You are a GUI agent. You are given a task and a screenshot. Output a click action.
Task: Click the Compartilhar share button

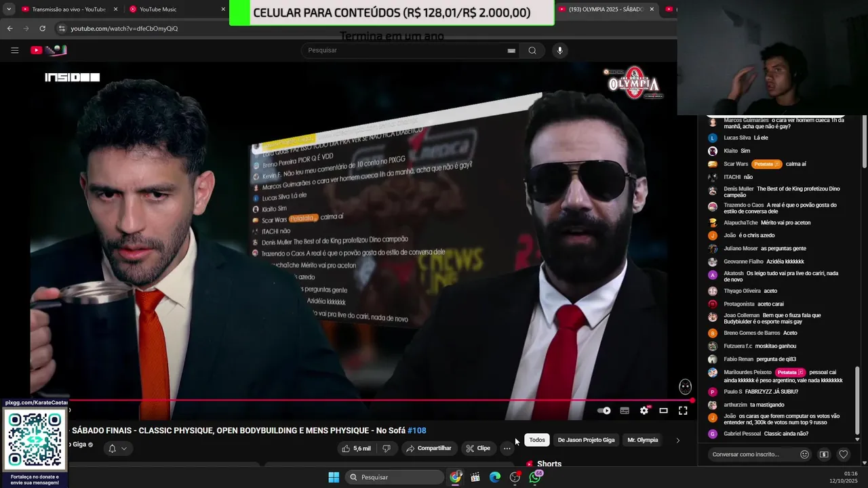(x=429, y=448)
